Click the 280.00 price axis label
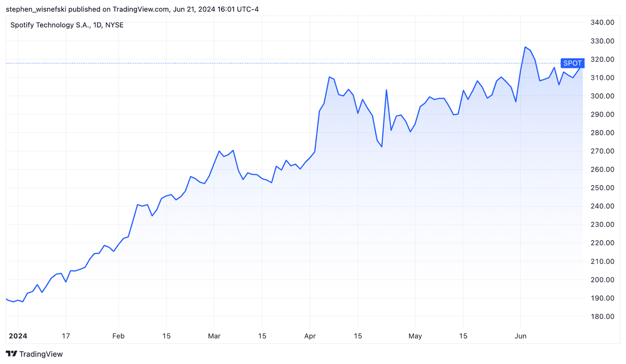The image size is (626, 364). tap(602, 133)
